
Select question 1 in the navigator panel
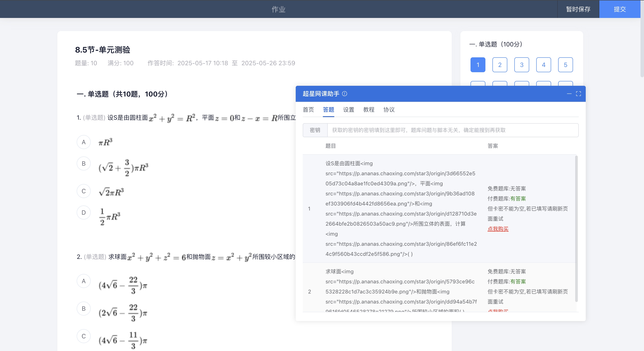pos(478,65)
